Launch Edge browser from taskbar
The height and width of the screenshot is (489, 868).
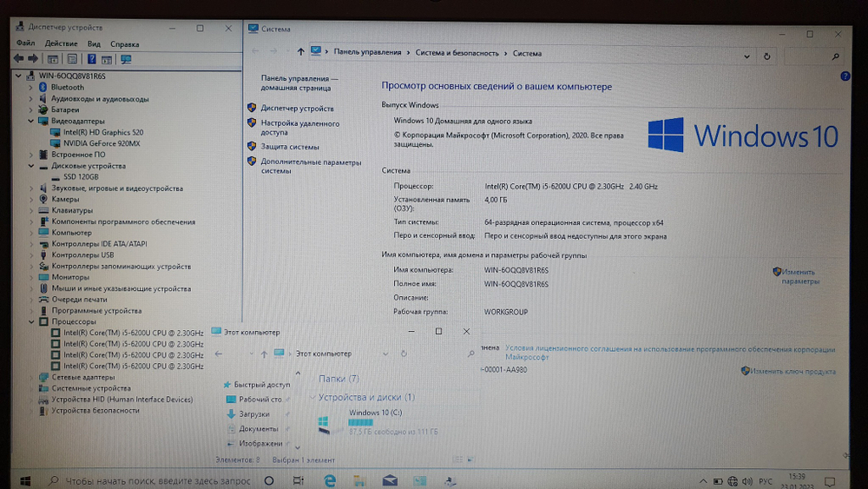[x=330, y=480]
